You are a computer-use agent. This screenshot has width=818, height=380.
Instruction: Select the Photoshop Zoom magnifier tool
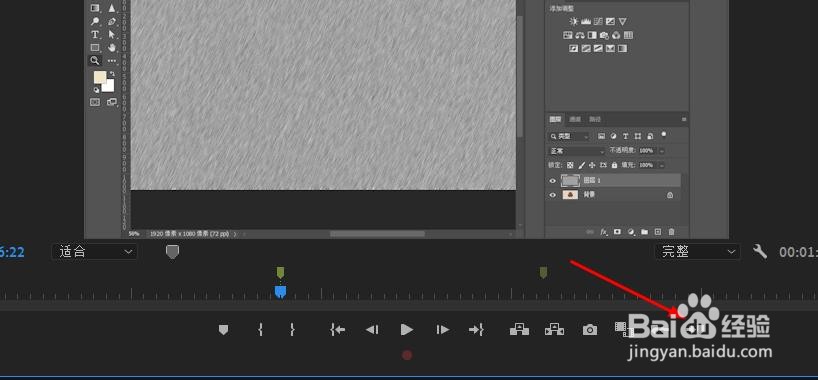click(x=95, y=61)
